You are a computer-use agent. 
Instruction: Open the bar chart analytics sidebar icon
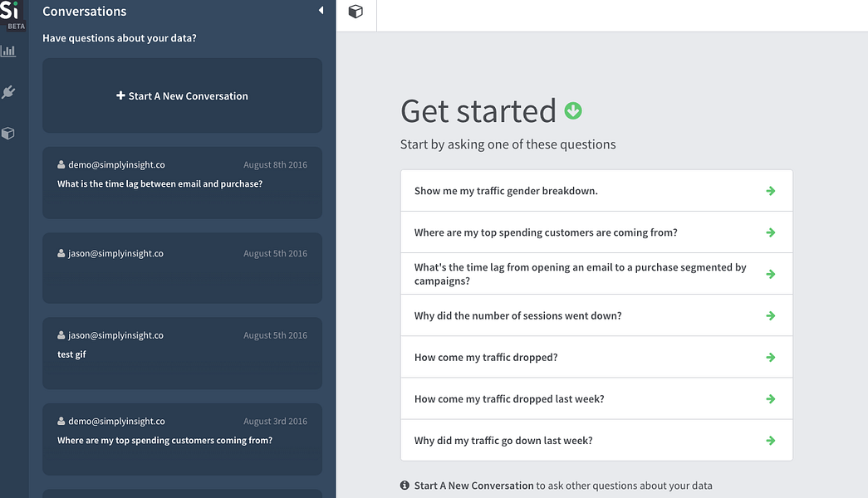click(8, 51)
